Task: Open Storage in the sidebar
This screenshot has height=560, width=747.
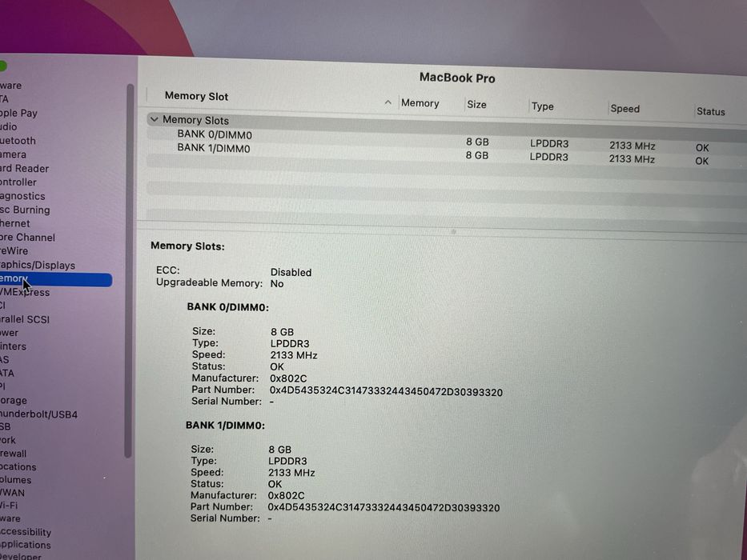Action: (14, 401)
